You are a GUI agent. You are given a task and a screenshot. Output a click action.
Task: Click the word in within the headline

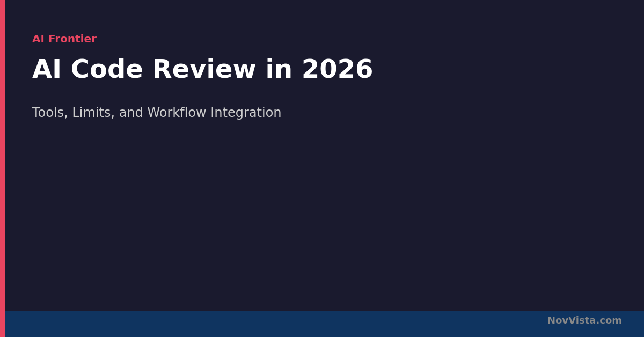click(x=279, y=70)
